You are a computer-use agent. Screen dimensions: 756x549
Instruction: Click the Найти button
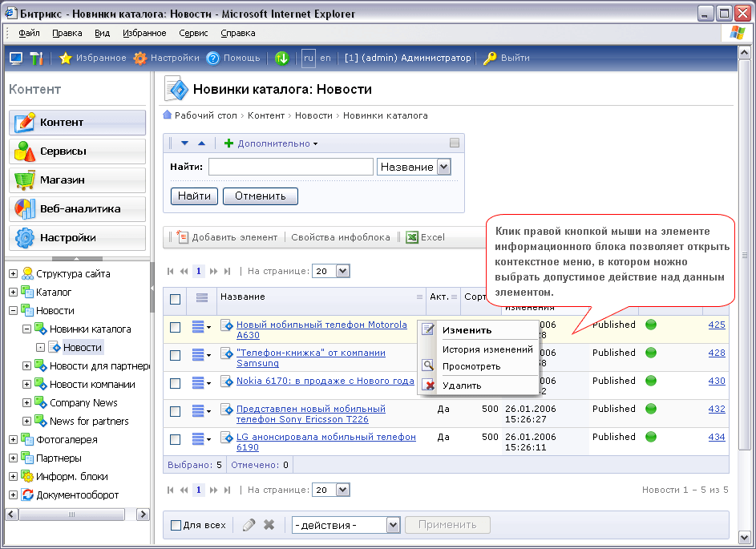(194, 196)
